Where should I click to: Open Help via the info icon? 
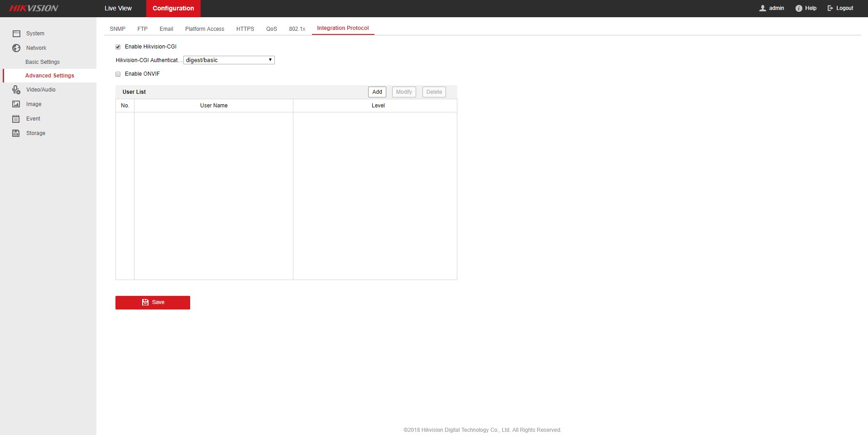(x=799, y=8)
